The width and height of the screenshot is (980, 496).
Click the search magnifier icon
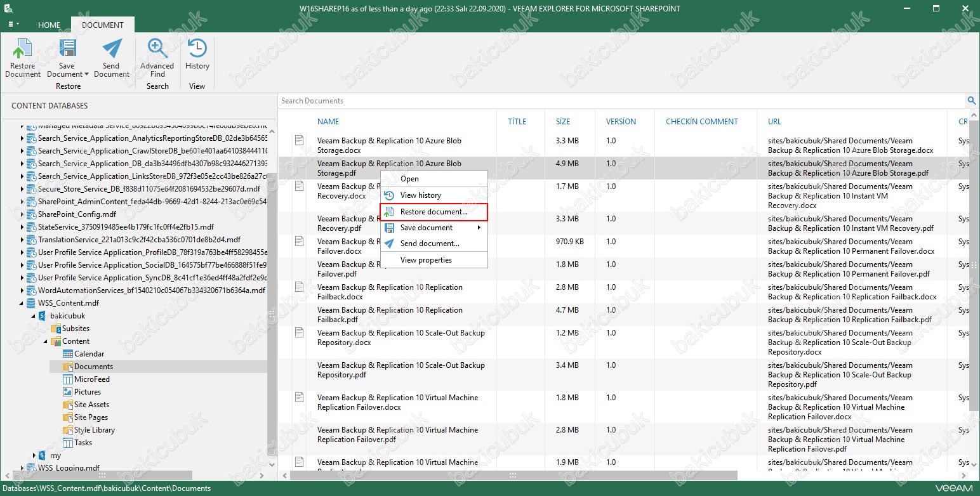[972, 100]
